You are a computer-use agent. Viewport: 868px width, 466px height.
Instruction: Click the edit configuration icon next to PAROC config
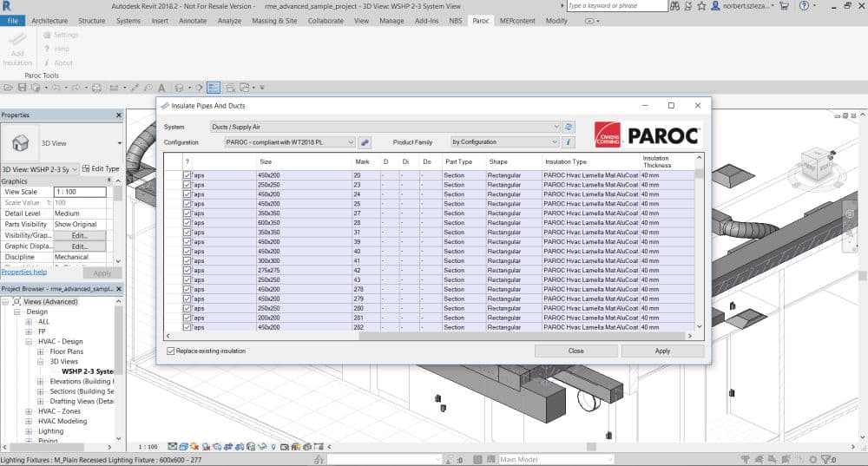coord(365,142)
